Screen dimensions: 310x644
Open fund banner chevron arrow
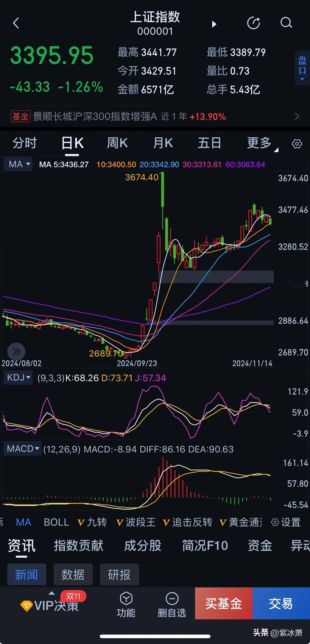click(x=297, y=116)
